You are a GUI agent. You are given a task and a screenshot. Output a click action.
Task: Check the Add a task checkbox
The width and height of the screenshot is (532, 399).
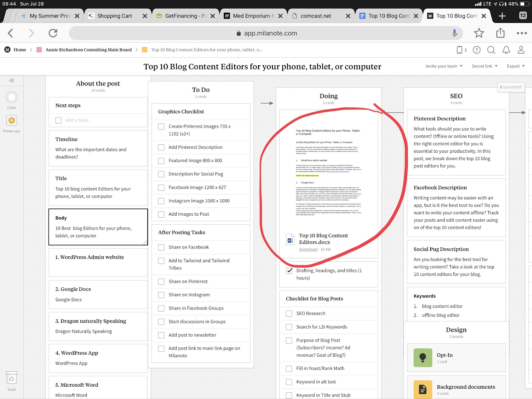pos(59,120)
